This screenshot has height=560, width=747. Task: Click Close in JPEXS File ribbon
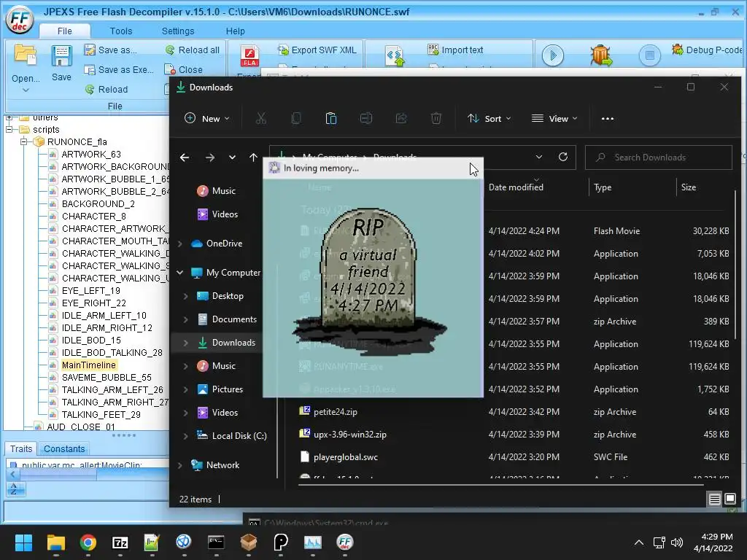click(183, 69)
